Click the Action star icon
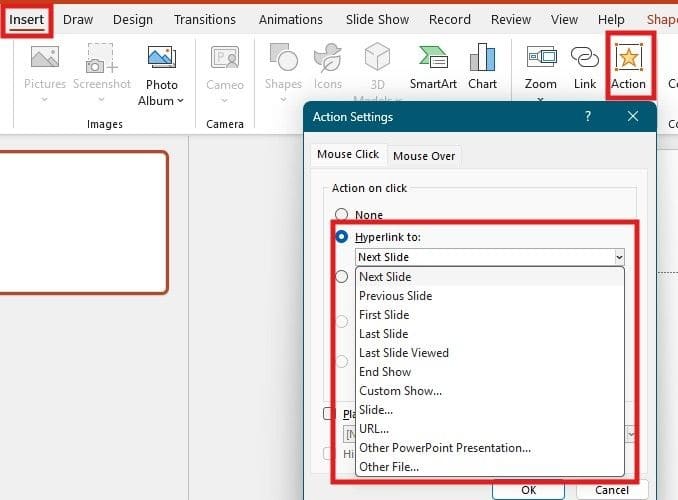 (x=629, y=59)
